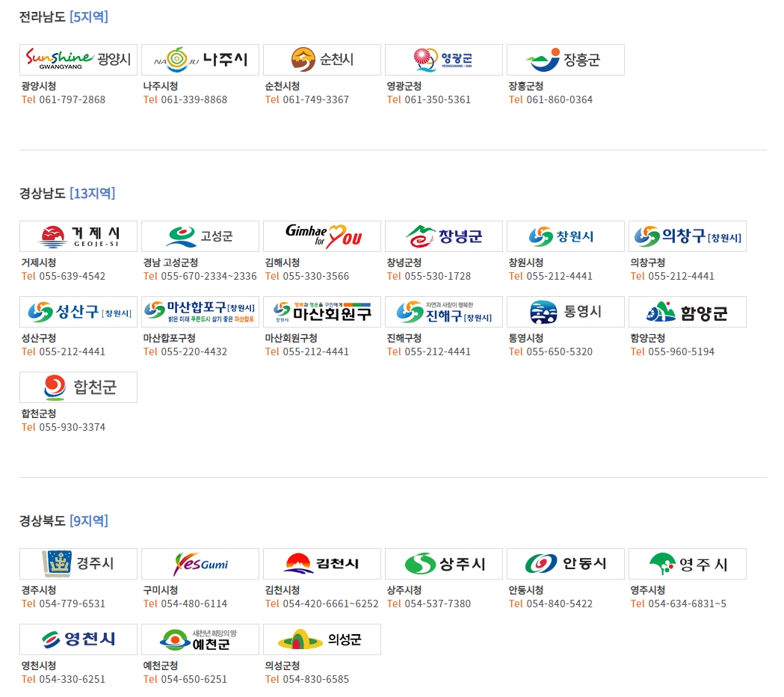Click the 경주시 logo banner
The width and height of the screenshot is (784, 697).
(x=78, y=564)
